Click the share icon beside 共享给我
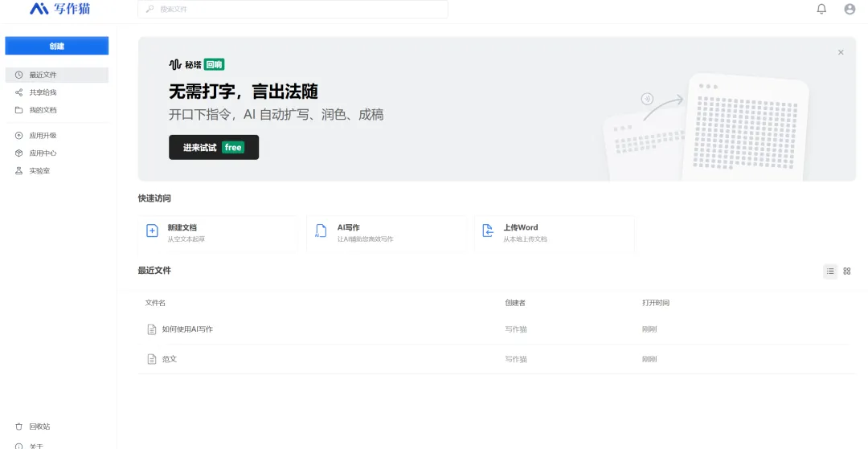This screenshot has height=449, width=868. click(x=18, y=92)
